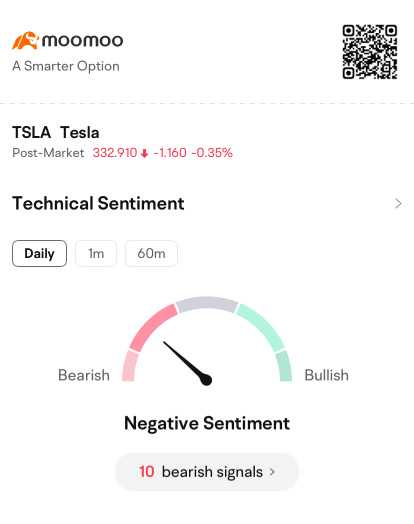
Task: Click the moomoo bull logo icon
Action: (x=25, y=40)
